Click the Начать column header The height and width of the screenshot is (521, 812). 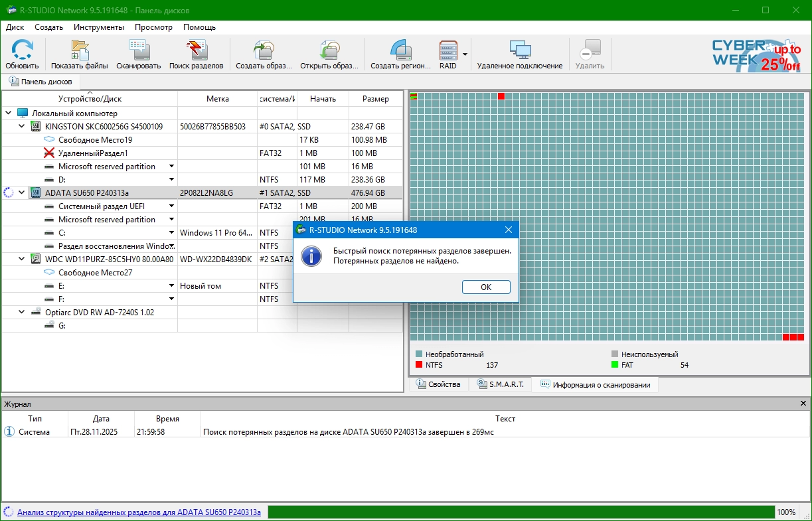323,99
